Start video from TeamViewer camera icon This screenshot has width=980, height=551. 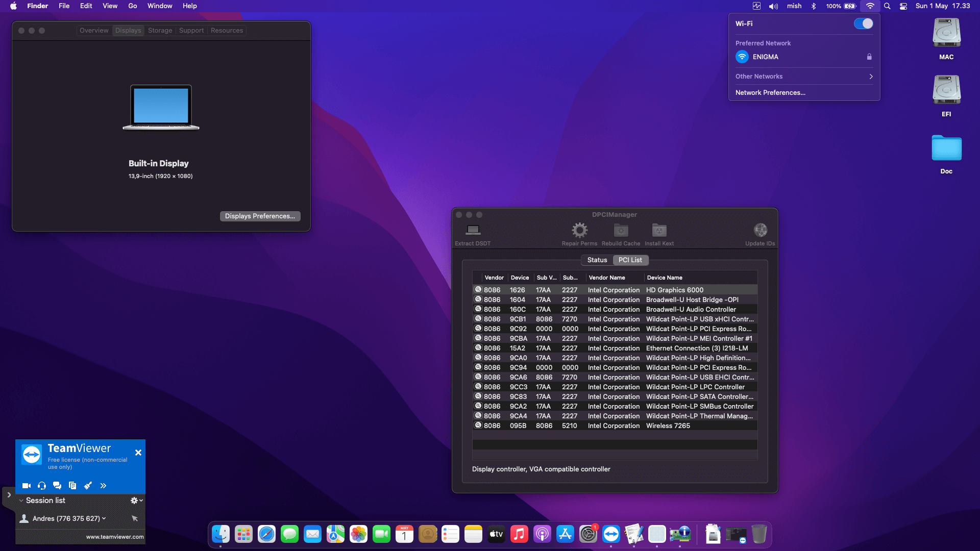[27, 486]
